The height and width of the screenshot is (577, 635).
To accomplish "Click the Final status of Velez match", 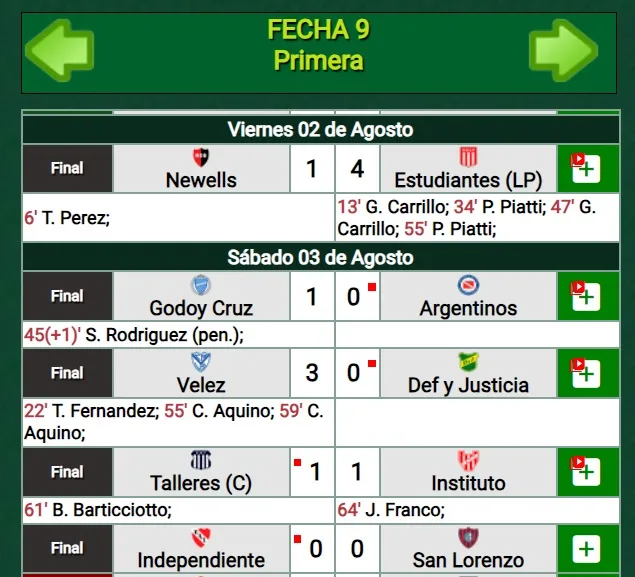I will click(x=67, y=372).
